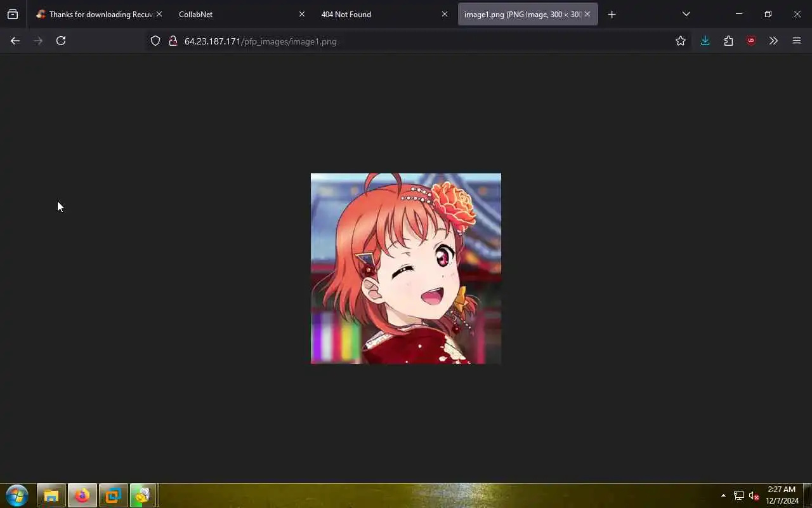Close the 404 Not Found tab

click(x=445, y=14)
